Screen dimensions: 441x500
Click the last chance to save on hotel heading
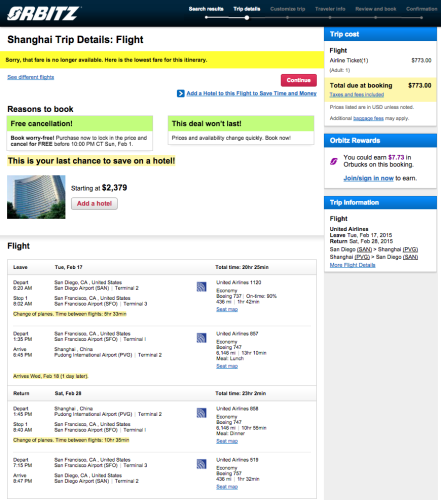[x=91, y=161]
